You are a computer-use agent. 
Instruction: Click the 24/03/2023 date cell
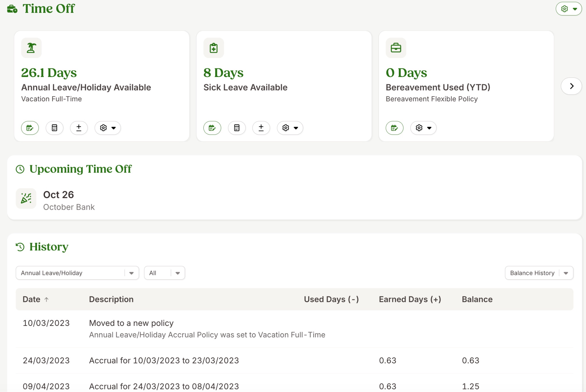click(x=46, y=361)
